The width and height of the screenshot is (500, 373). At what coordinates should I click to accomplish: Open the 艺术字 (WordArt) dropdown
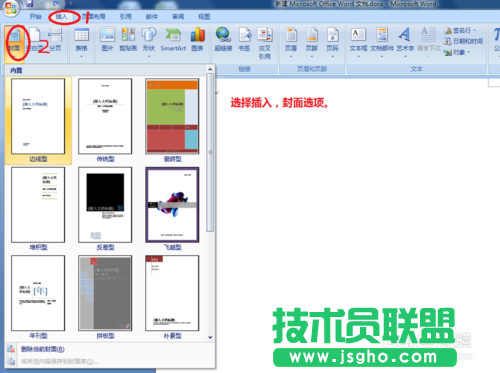[405, 43]
